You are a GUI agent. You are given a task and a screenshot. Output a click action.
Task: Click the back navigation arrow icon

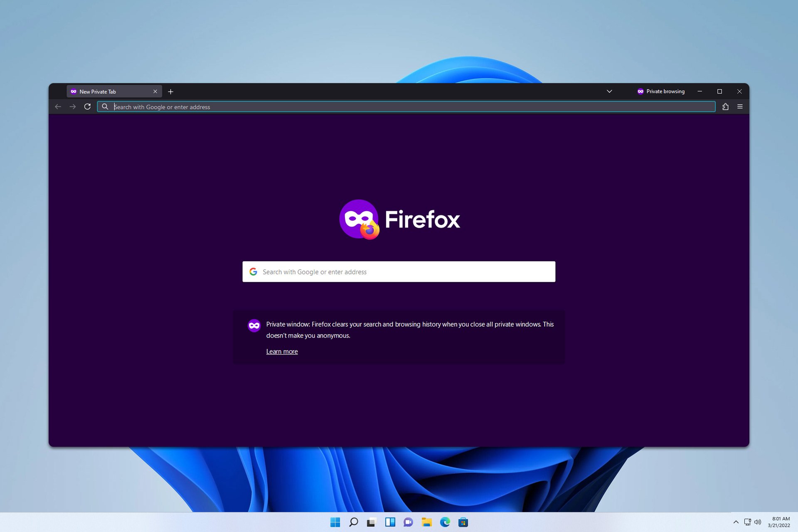58,107
